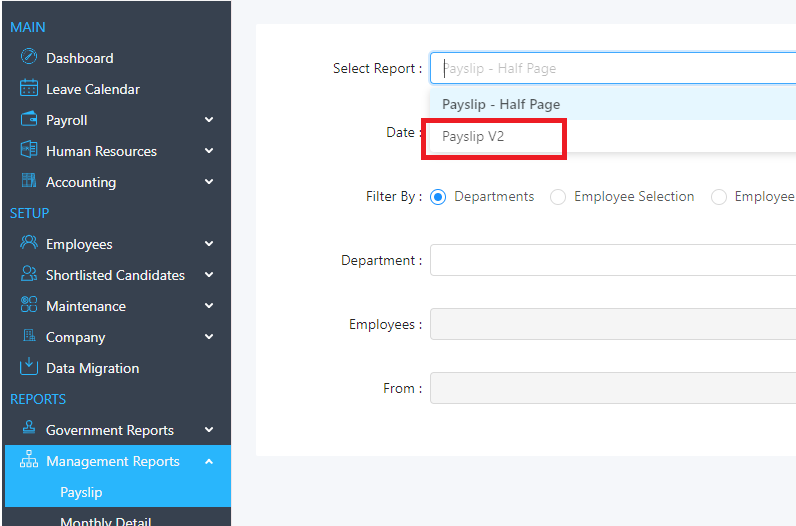This screenshot has width=796, height=526.
Task: Expand the Accounting chevron
Action: 209,182
